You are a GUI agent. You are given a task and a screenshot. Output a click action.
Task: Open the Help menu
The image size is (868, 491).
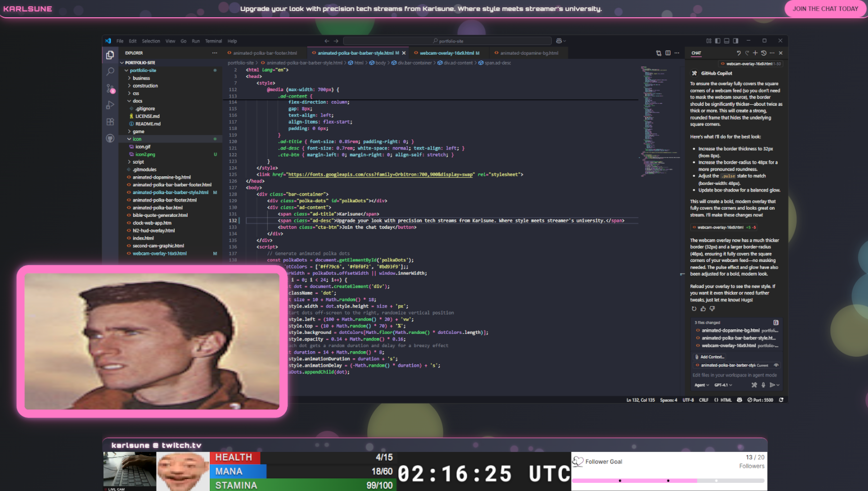coord(232,41)
